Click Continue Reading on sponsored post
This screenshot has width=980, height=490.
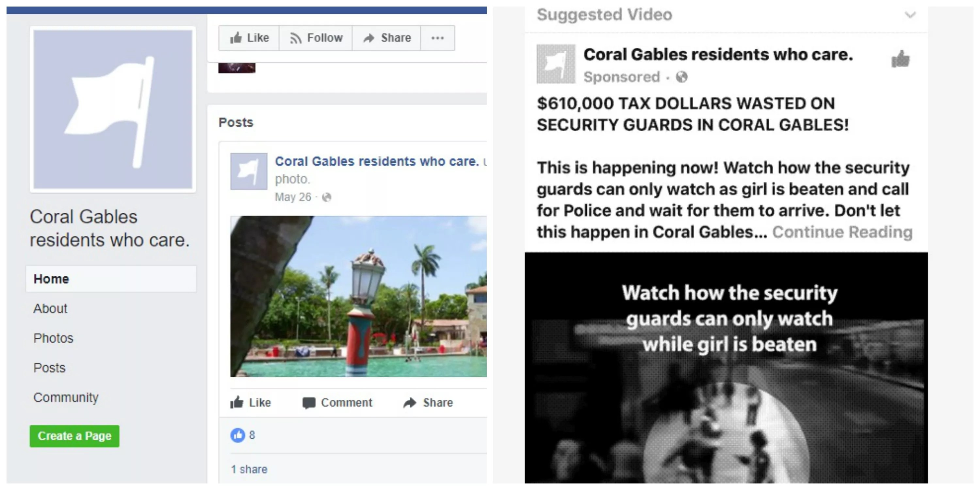[842, 232]
